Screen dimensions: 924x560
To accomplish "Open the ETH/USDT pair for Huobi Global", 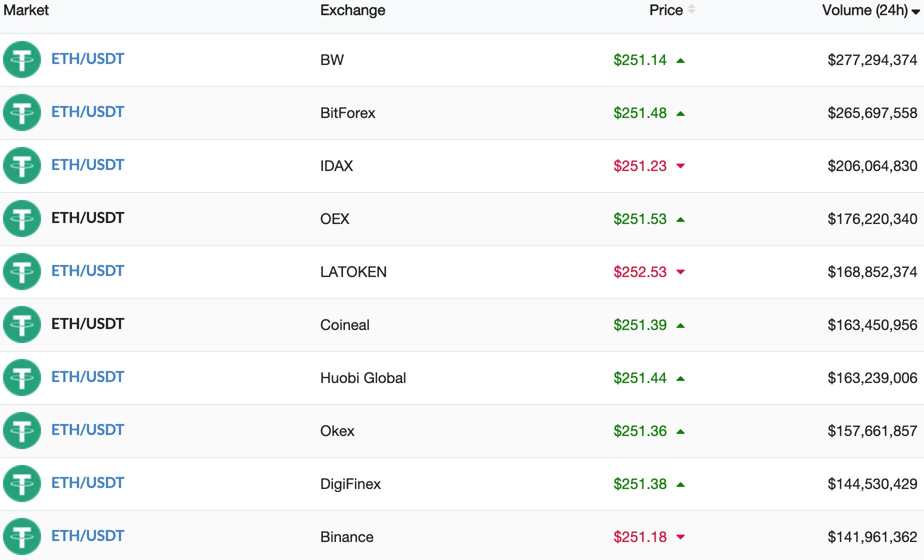I will click(x=87, y=377).
